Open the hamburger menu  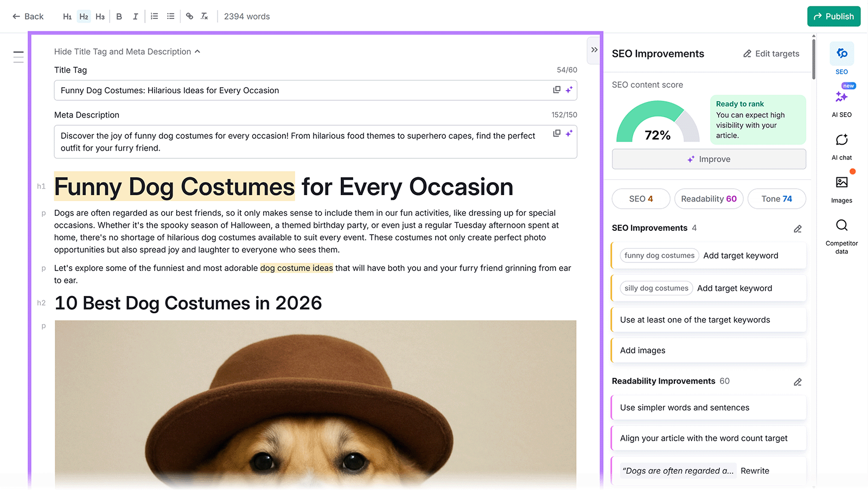pyautogui.click(x=18, y=56)
